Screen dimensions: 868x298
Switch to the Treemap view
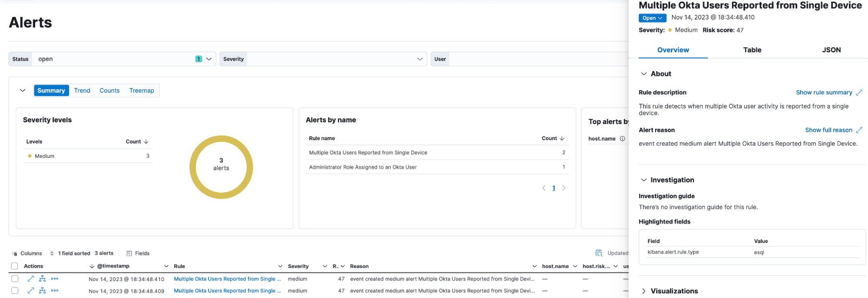(x=142, y=91)
